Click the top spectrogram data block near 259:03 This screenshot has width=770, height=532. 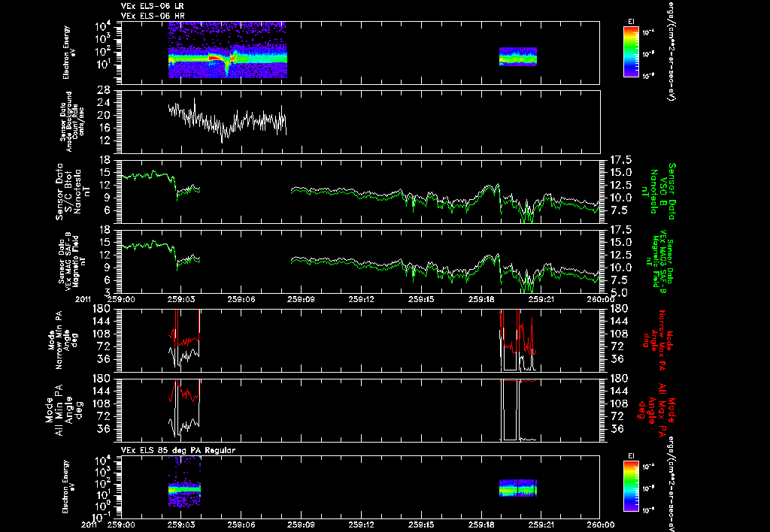coord(227,50)
